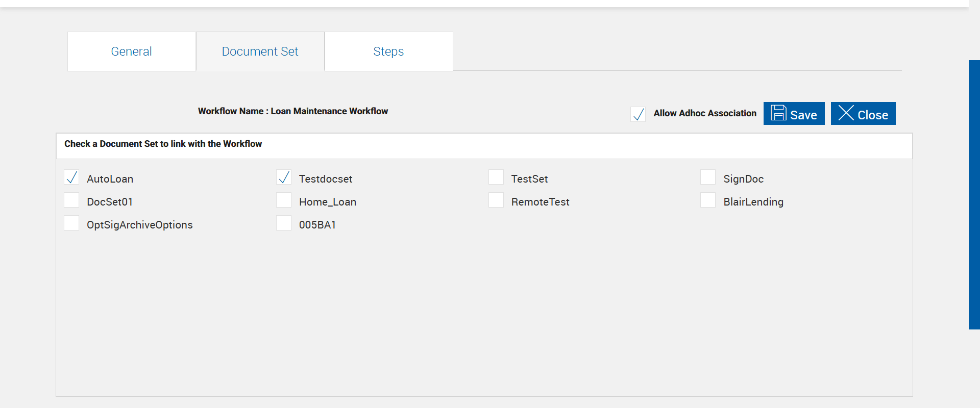Enable RemoteTest document set

coord(496,200)
